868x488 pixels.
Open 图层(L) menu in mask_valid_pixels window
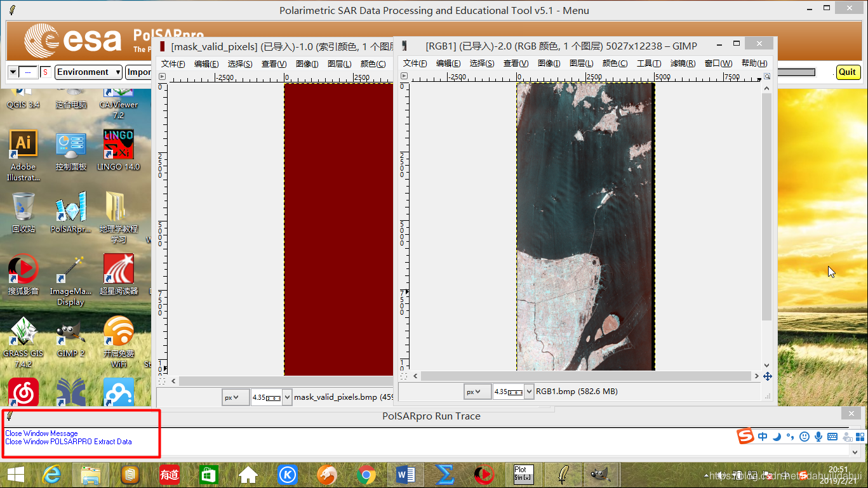(x=339, y=64)
